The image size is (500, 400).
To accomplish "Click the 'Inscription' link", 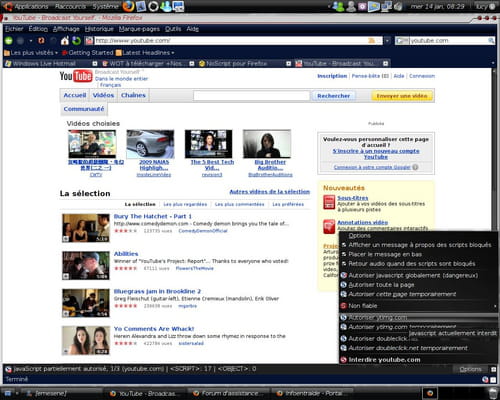I will pos(332,76).
